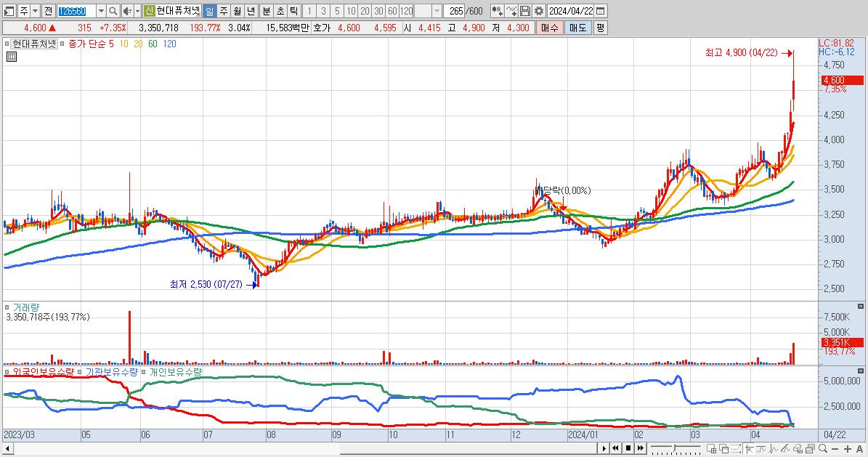The width and height of the screenshot is (868, 457).
Task: Click the 현대퓨처넷 legend label button
Action: 34,44
